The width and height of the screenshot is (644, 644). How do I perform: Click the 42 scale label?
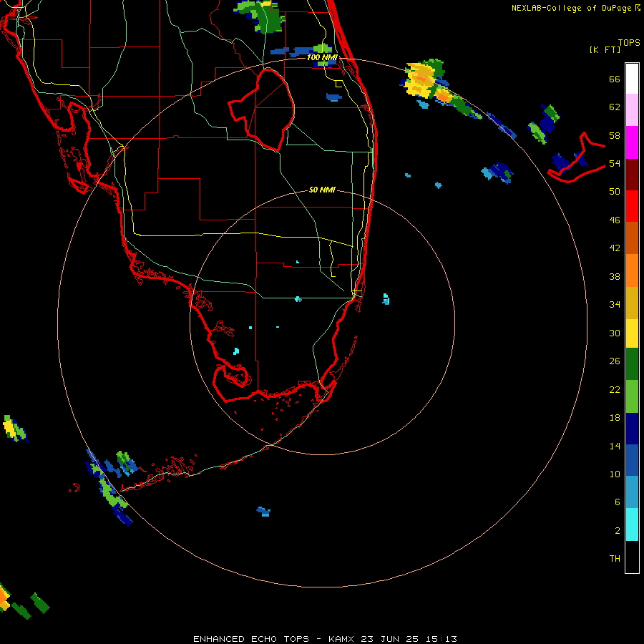pos(615,248)
